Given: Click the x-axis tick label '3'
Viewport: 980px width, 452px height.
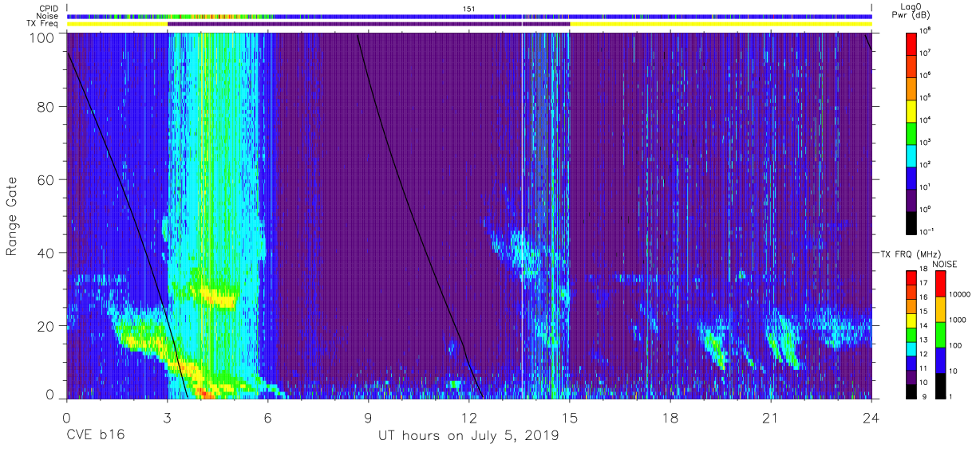Looking at the screenshot, I should (167, 417).
